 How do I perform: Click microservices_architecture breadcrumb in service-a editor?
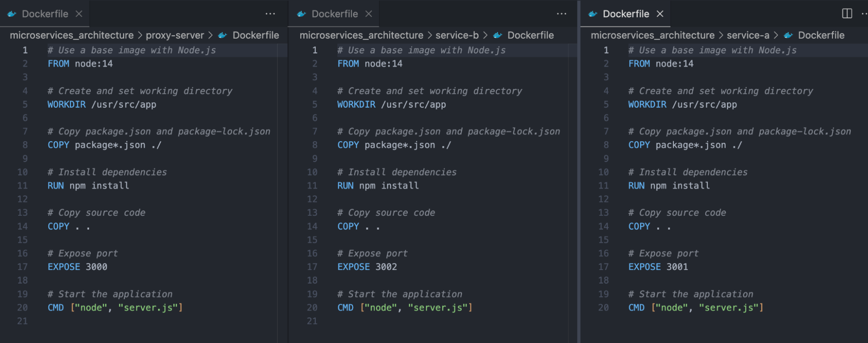point(653,35)
